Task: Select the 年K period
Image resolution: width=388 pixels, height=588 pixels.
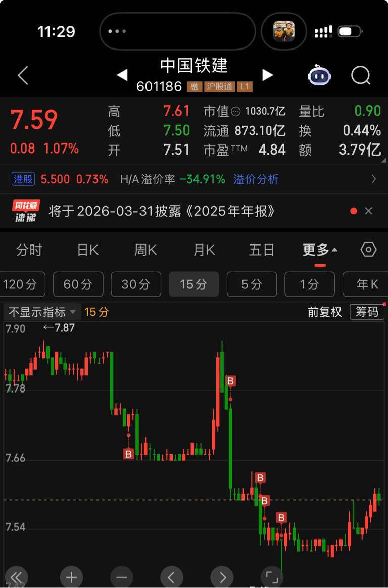Action: (x=365, y=284)
